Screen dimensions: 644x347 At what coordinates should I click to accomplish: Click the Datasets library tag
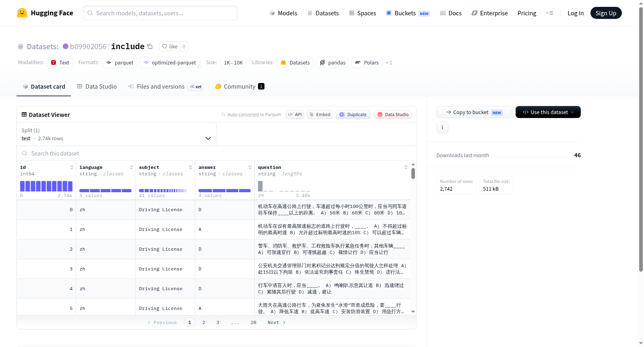[295, 62]
